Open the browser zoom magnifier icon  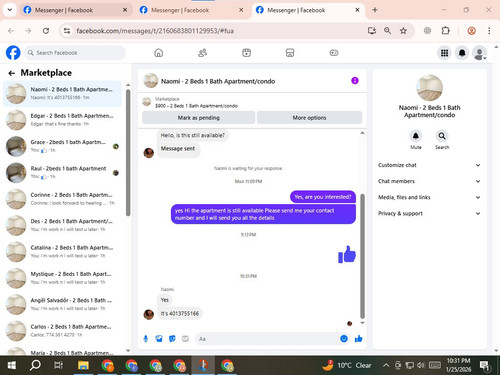387,31
